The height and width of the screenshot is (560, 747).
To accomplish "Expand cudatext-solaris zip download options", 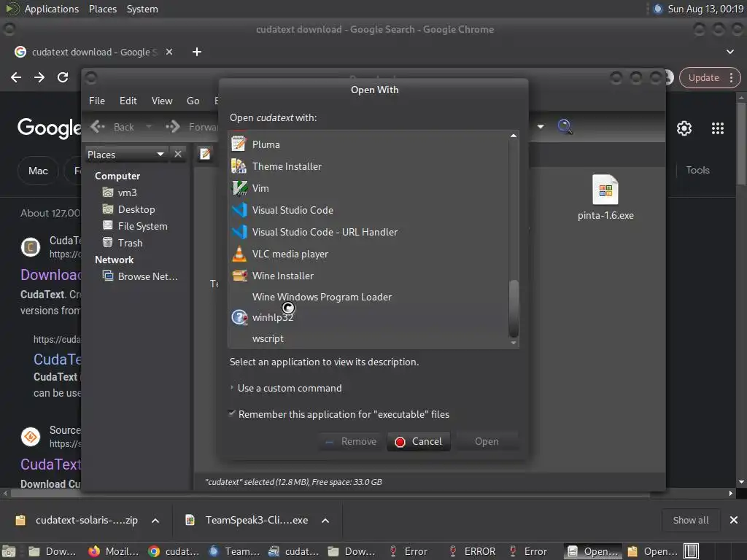I will tap(155, 521).
